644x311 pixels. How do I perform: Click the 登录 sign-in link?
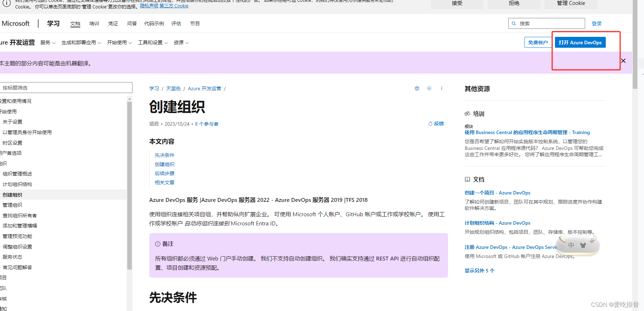pyautogui.click(x=597, y=24)
